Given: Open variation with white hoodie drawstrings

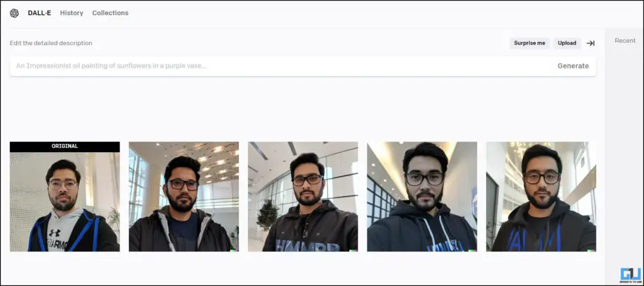Looking at the screenshot, I should tap(422, 197).
